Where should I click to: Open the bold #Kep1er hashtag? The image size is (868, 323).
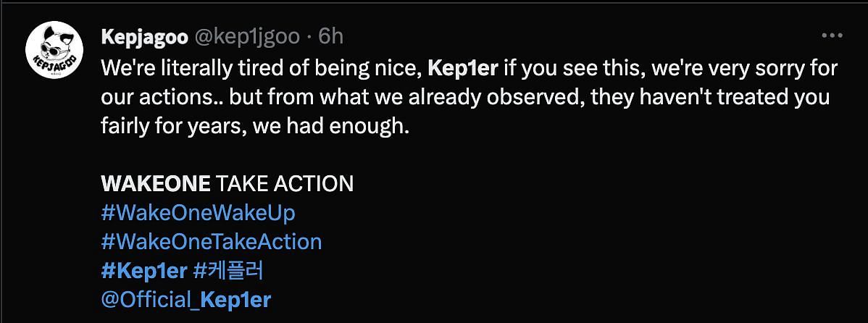click(144, 271)
